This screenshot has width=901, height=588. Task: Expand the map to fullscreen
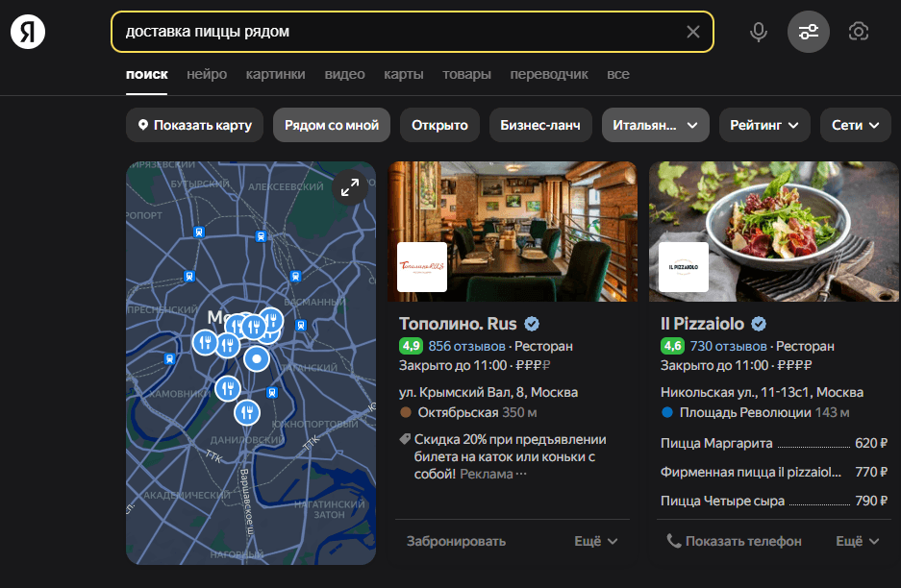[350, 187]
